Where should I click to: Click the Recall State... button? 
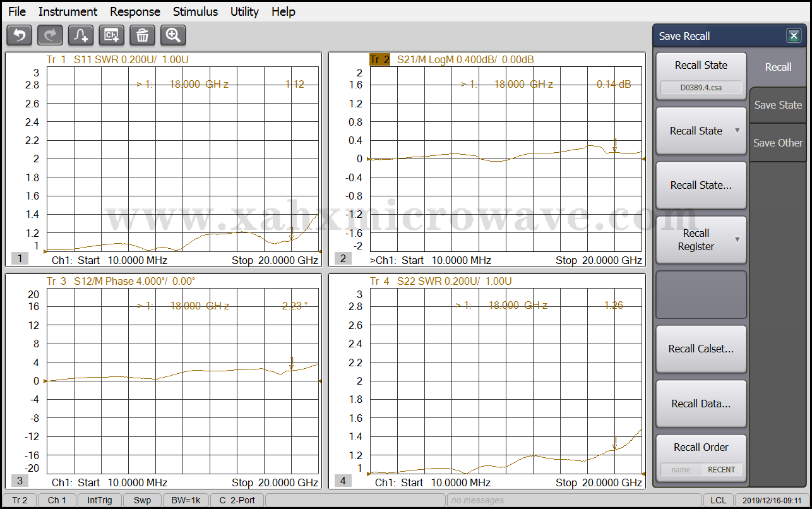701,185
